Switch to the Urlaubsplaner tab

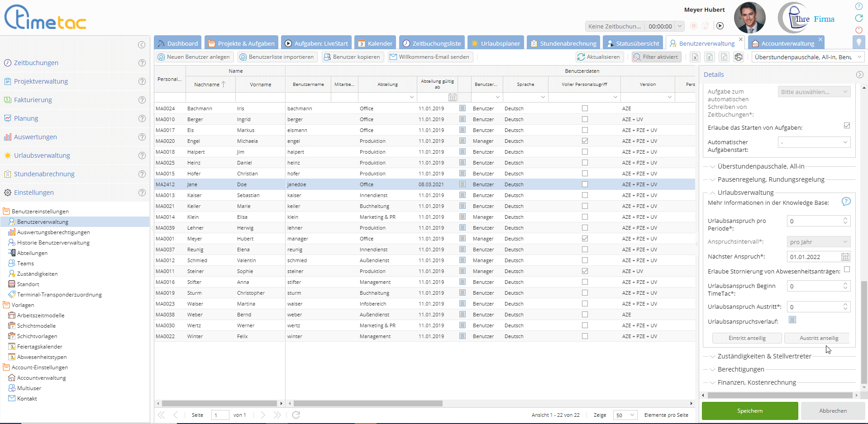496,43
